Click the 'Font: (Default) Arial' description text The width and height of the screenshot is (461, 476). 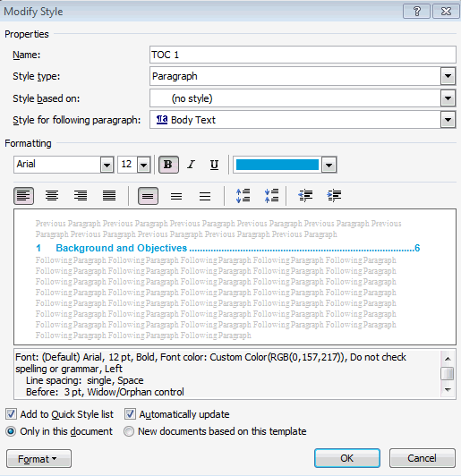coord(59,357)
